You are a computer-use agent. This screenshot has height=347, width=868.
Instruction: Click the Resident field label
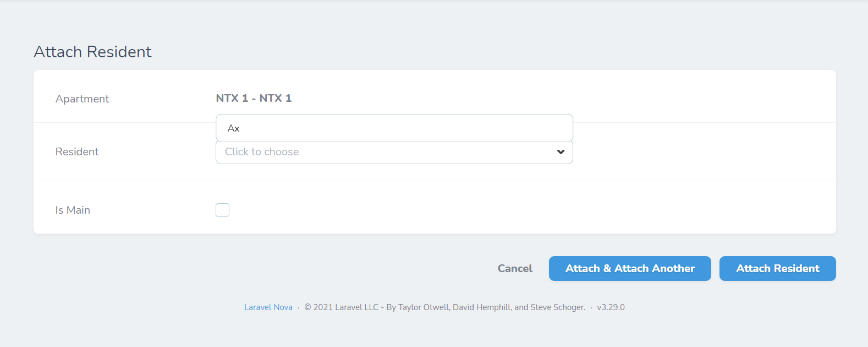(77, 151)
